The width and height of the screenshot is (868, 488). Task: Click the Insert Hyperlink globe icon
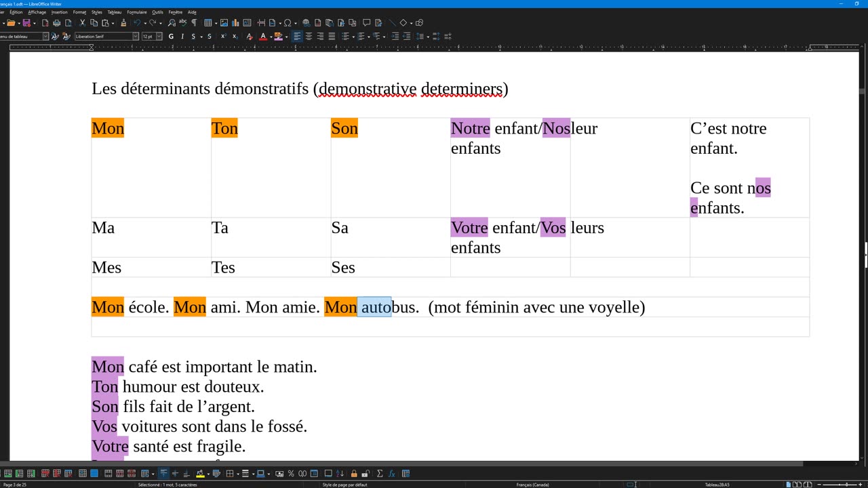[x=306, y=22]
